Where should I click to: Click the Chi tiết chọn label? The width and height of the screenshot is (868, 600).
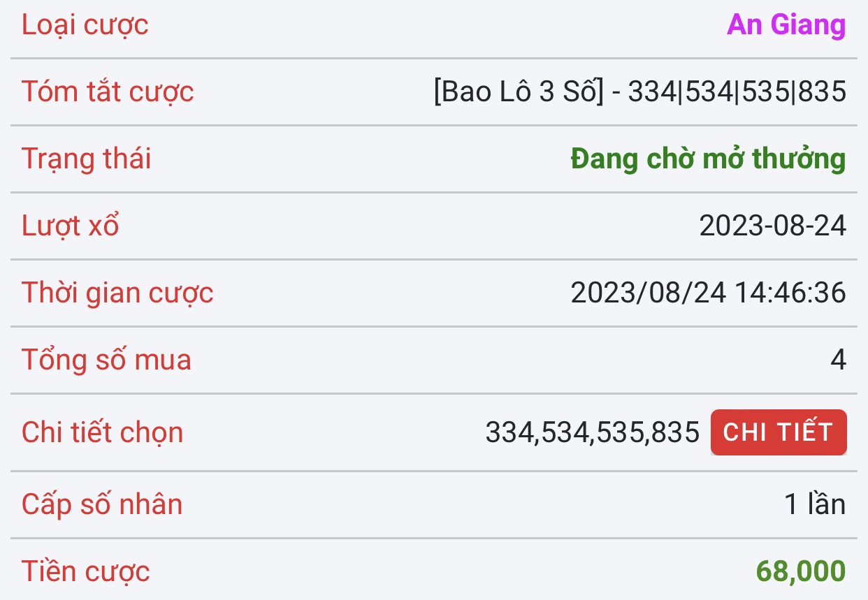tap(103, 432)
